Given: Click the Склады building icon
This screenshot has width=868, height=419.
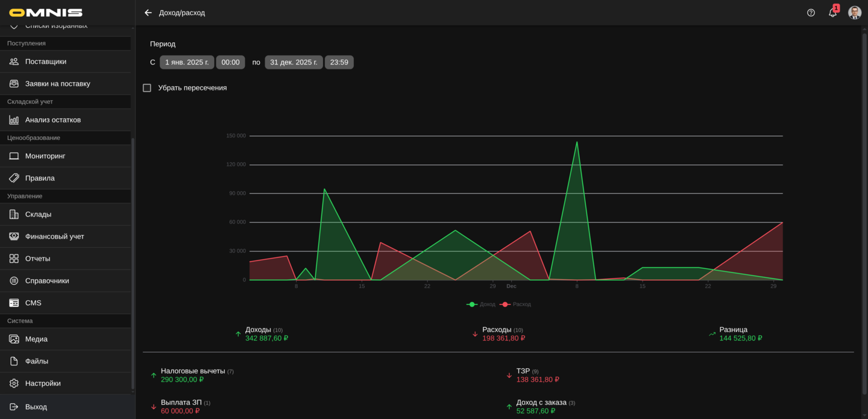Looking at the screenshot, I should click(x=14, y=215).
